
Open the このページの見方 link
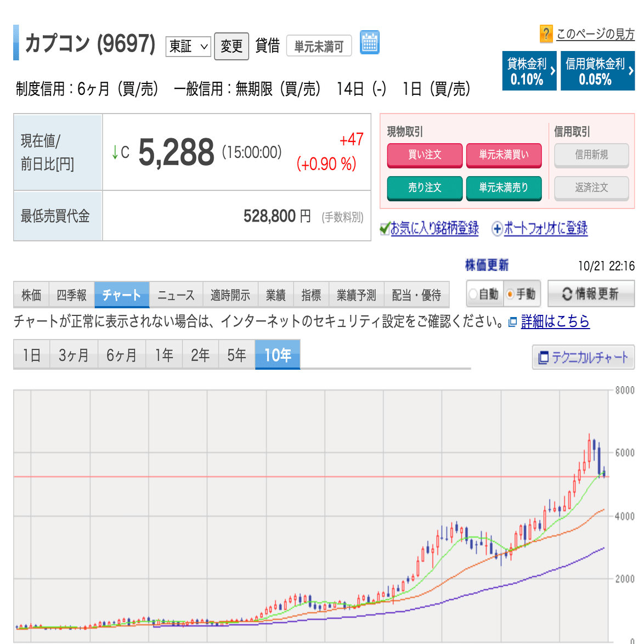(595, 34)
